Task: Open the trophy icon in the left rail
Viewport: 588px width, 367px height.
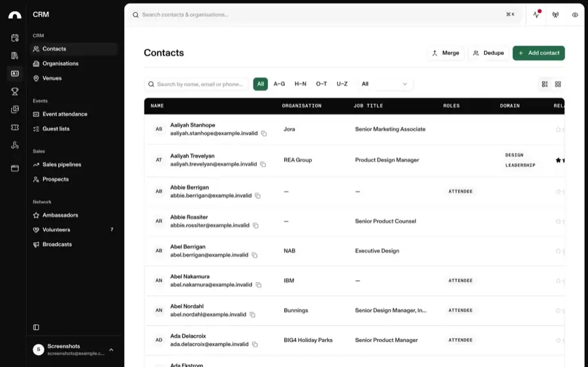Action: click(x=15, y=91)
